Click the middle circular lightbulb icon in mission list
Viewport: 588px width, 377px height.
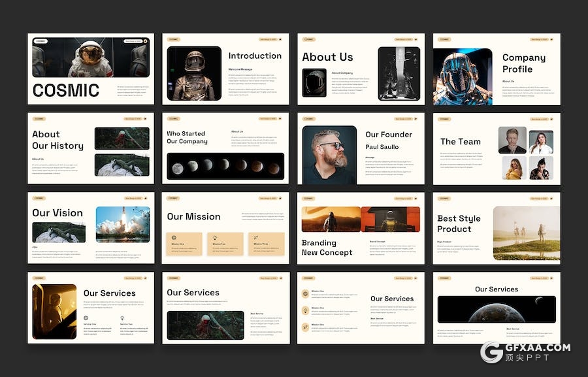coord(305,310)
